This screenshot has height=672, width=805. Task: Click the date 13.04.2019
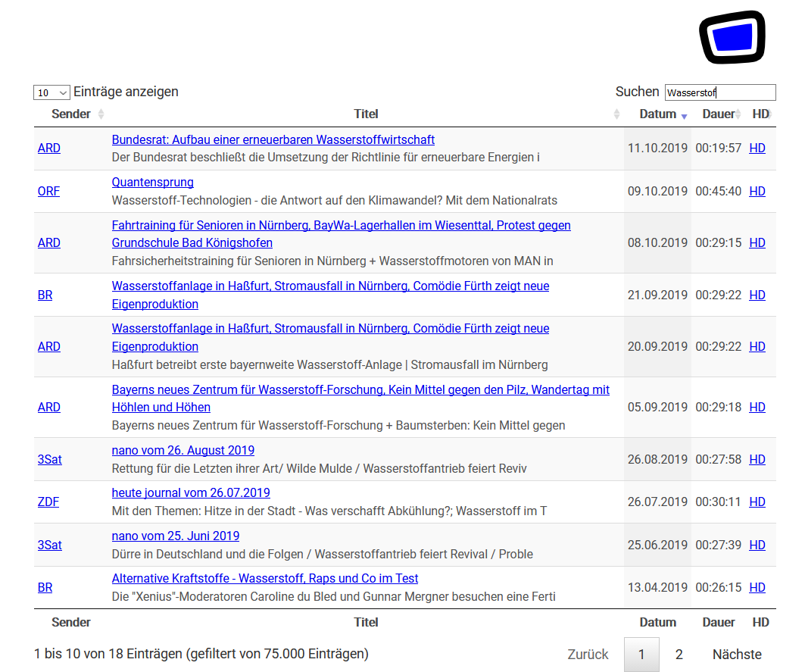[657, 587]
